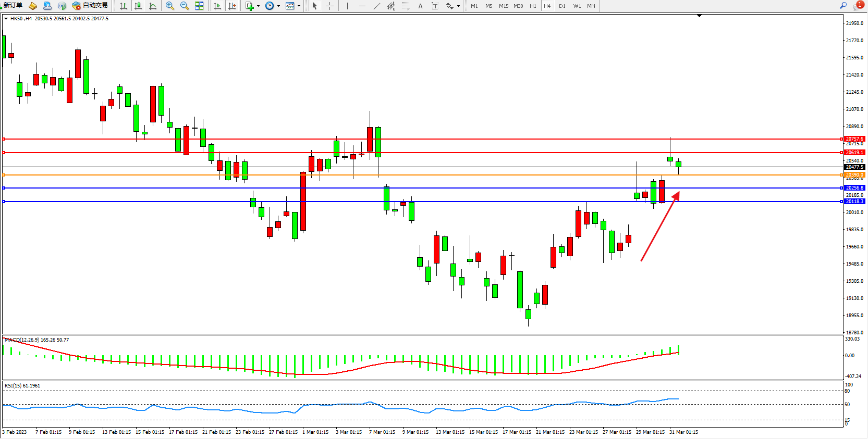The image size is (868, 439).
Task: Click the chat notification bubble
Action: [857, 6]
